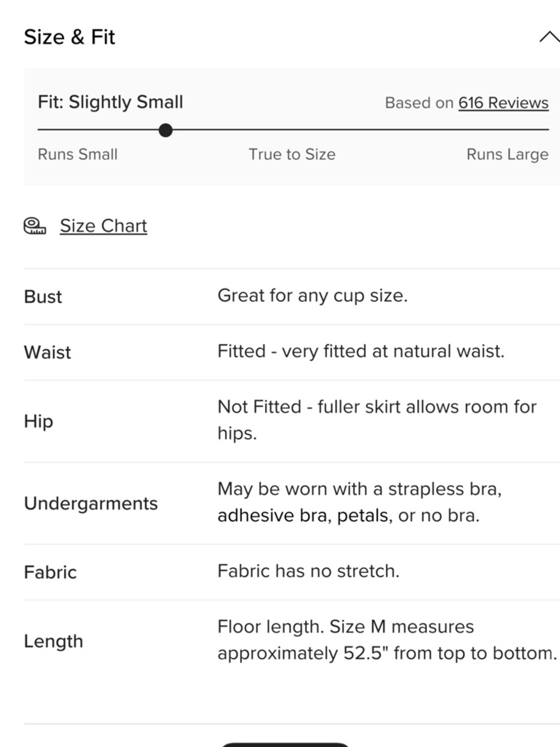Screen dimensions: 560x747
Task: Open the 616 Reviews link
Action: 503,103
